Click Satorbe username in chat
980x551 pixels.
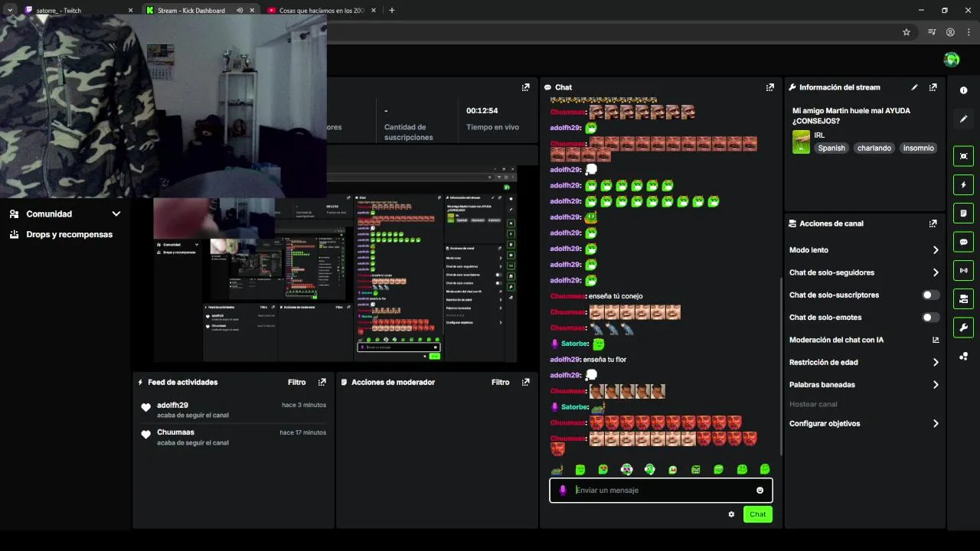pos(574,344)
